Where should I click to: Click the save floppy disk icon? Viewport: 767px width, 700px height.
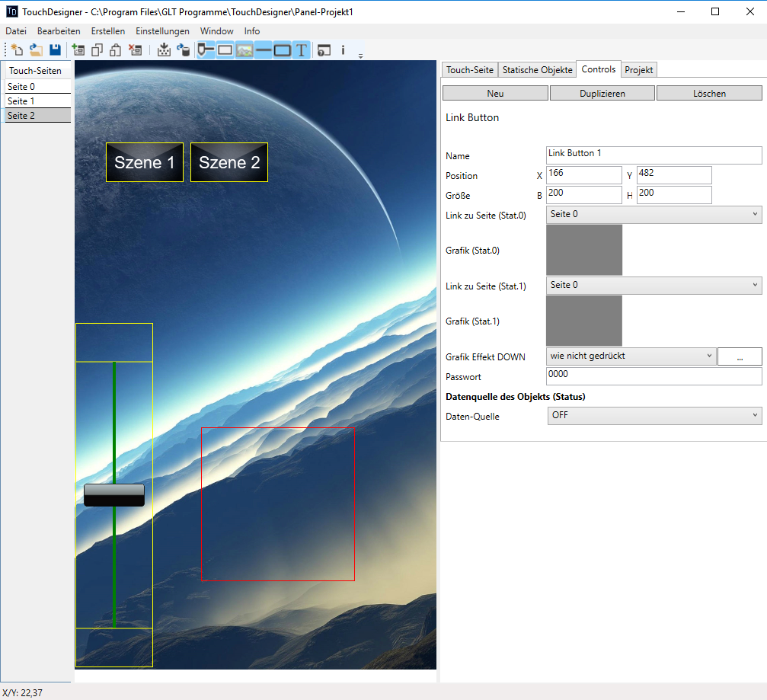55,50
